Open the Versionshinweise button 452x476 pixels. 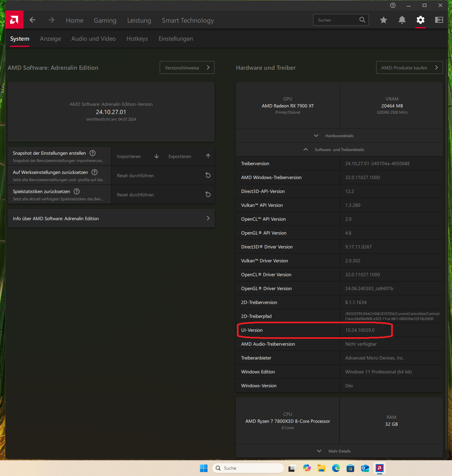click(x=187, y=67)
